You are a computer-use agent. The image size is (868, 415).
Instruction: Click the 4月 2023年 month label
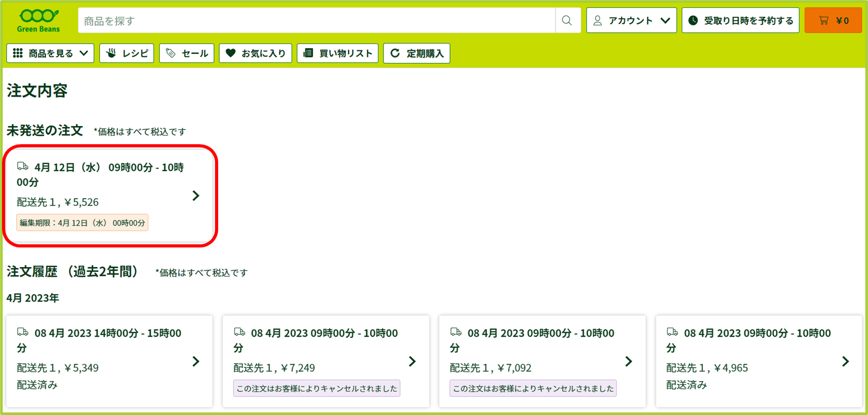click(x=33, y=298)
